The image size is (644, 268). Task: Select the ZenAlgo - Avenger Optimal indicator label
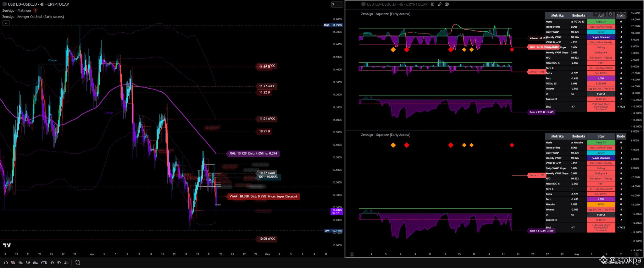[x=33, y=17]
